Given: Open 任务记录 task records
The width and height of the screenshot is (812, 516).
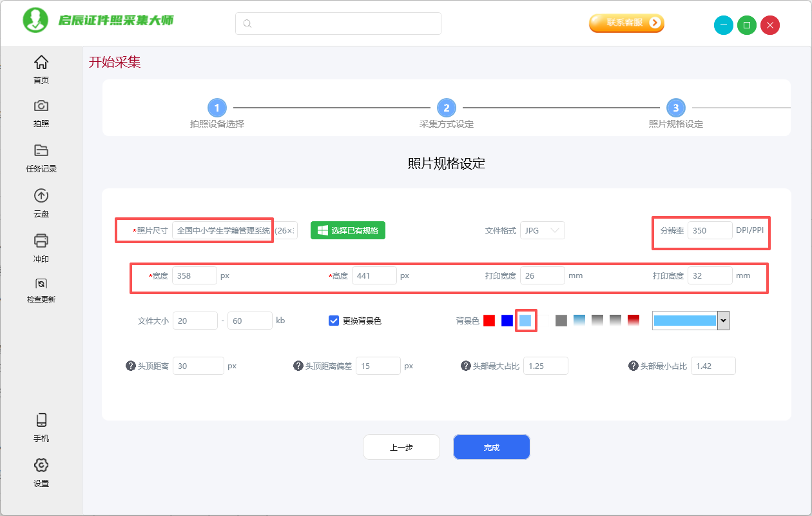Looking at the screenshot, I should tap(41, 158).
